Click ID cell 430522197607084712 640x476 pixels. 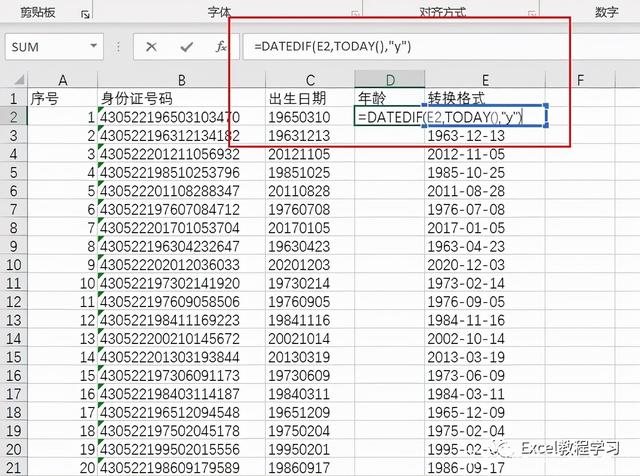[x=182, y=209]
